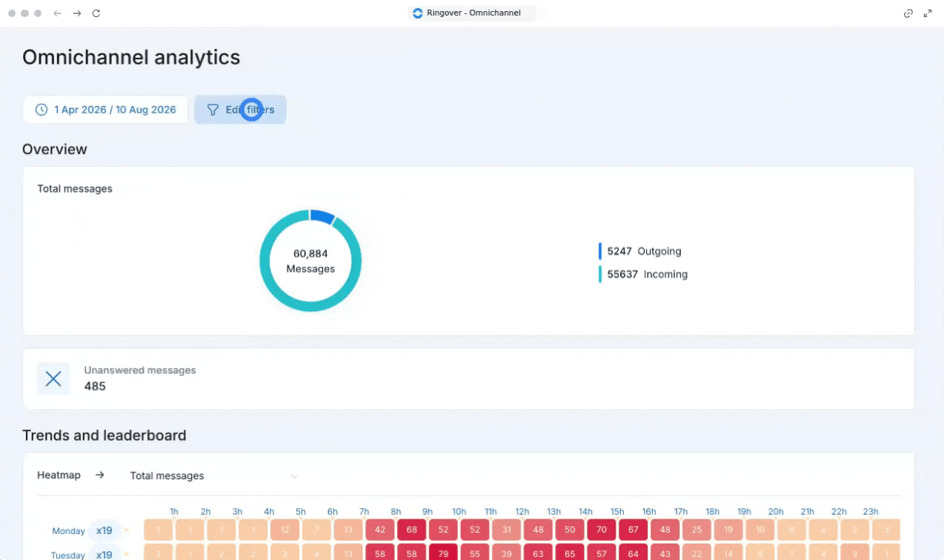Click the Monday heatmap cell showing 70

[602, 530]
